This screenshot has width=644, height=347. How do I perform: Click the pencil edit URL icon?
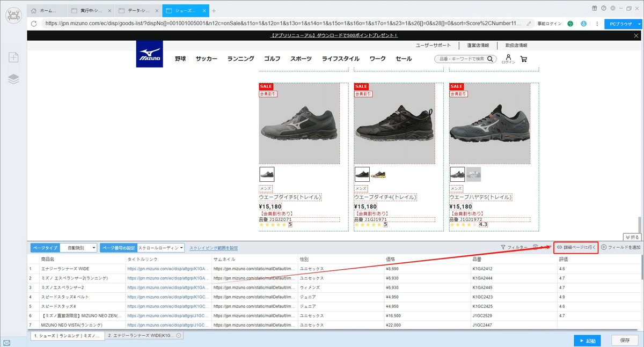pyautogui.click(x=529, y=24)
